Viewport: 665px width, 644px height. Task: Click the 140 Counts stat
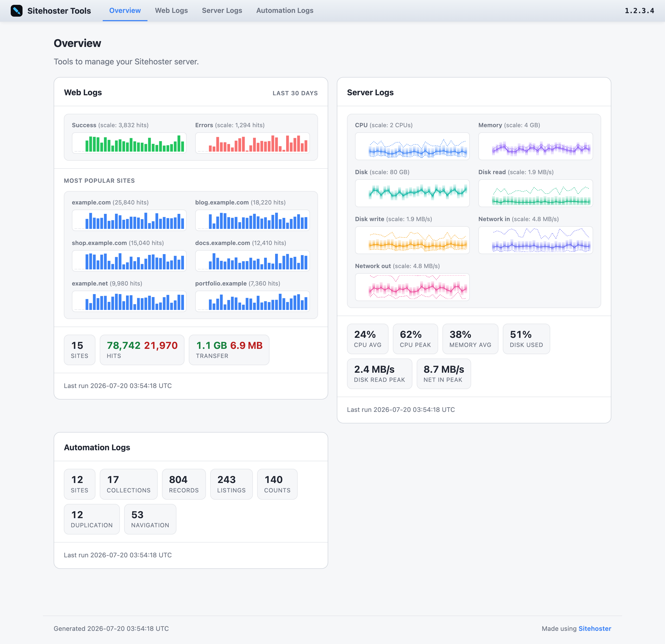coord(277,484)
